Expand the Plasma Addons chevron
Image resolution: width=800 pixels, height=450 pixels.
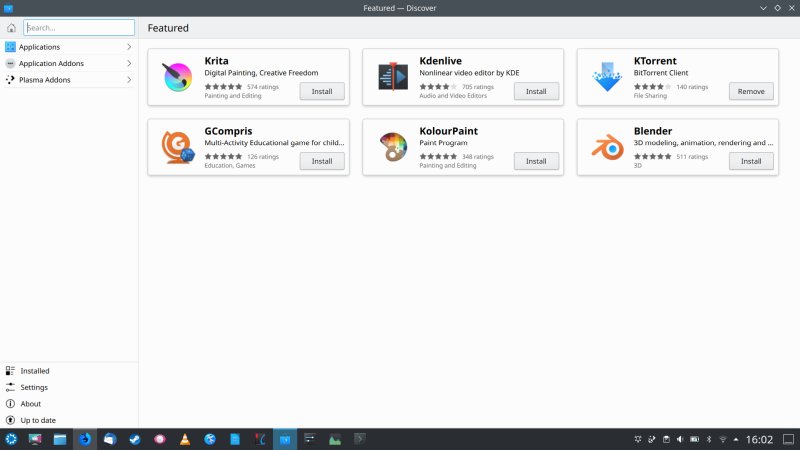coord(129,80)
